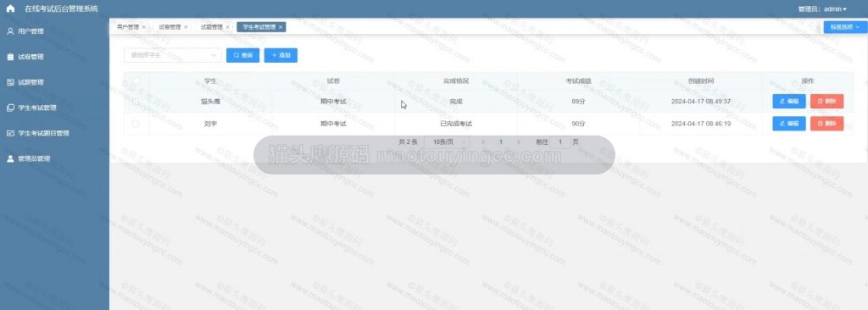Go to the previous page arrow
The height and width of the screenshot is (310, 868).
[482, 142]
